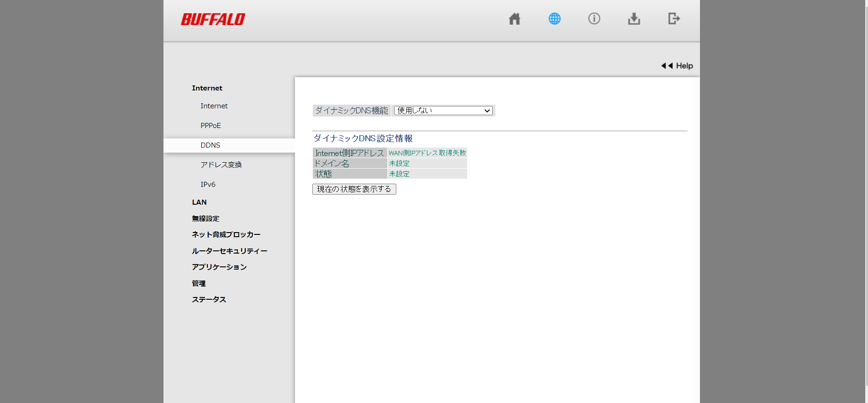Open the information icon in header
The image size is (868, 403).
(594, 19)
